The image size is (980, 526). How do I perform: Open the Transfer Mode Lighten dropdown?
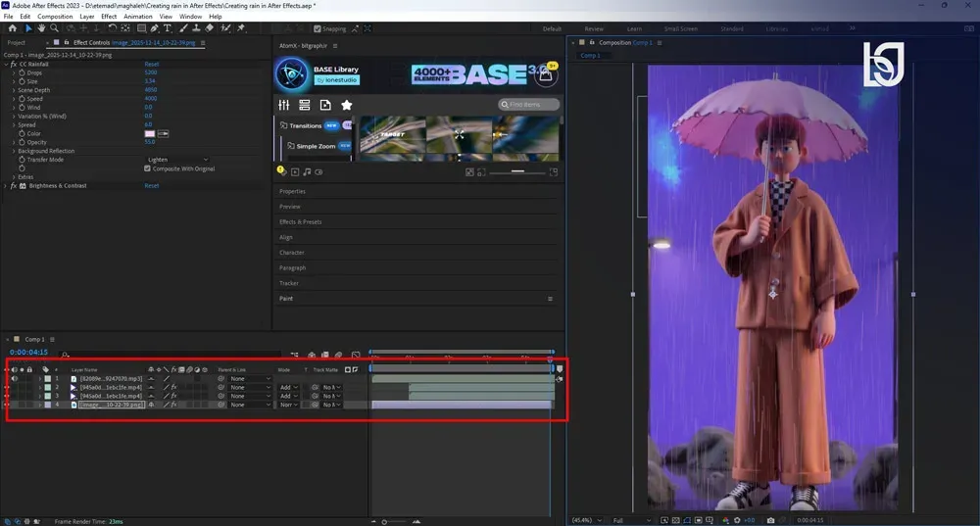point(177,160)
